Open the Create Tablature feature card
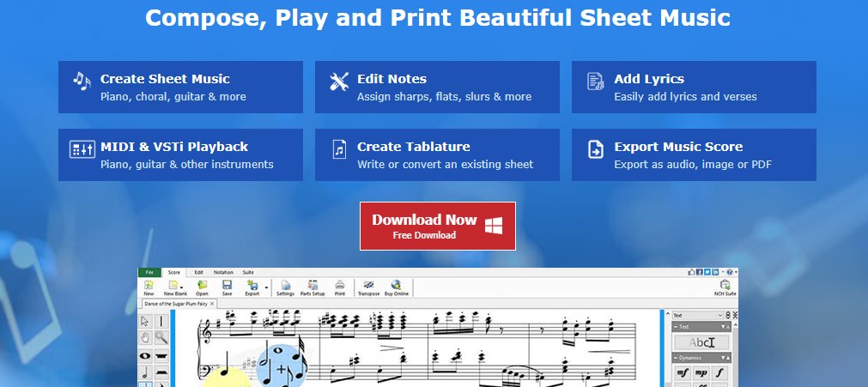The width and height of the screenshot is (868, 387). point(437,155)
